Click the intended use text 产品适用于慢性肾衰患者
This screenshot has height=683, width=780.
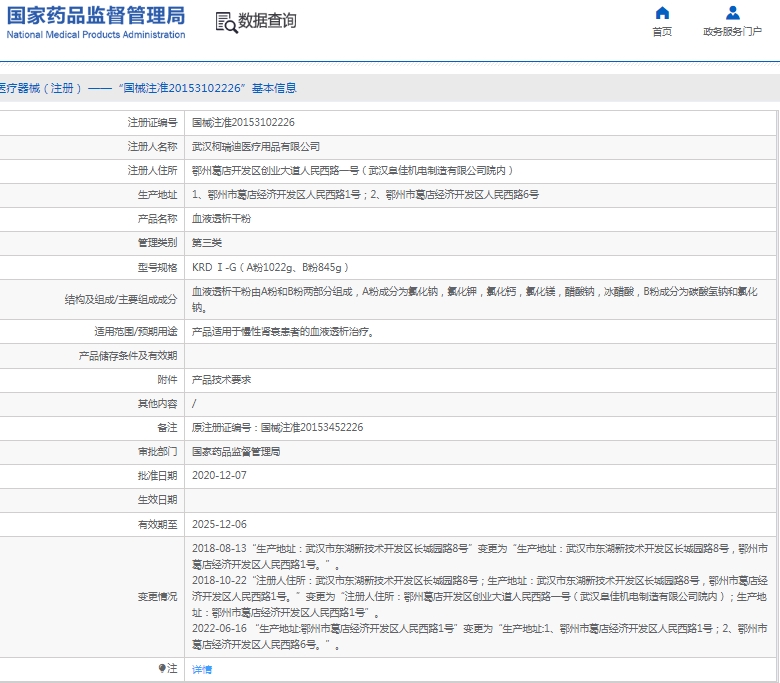coord(283,331)
